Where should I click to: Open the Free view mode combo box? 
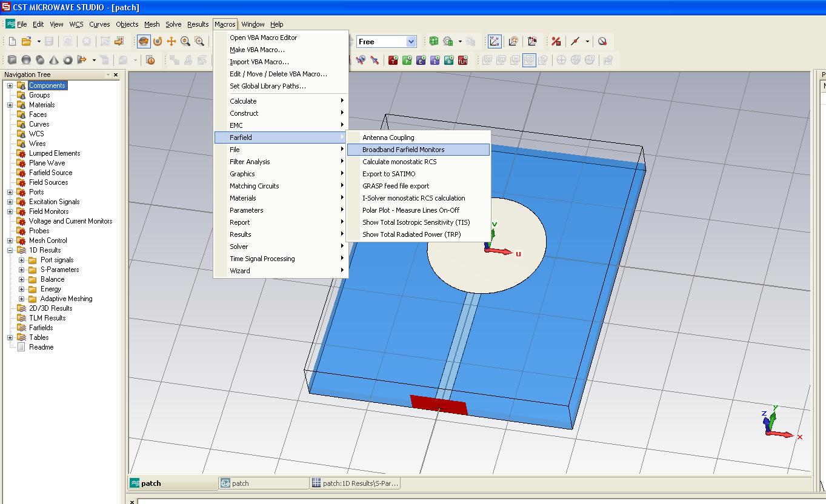point(411,41)
